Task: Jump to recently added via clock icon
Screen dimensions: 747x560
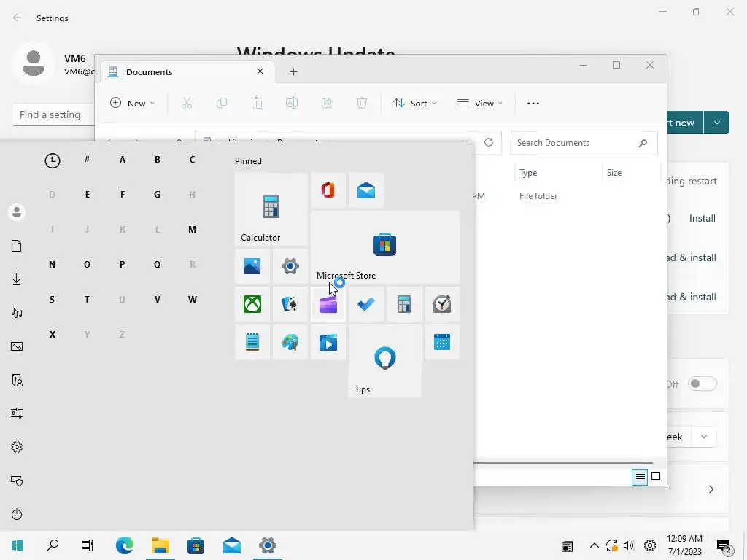Action: 53,160
